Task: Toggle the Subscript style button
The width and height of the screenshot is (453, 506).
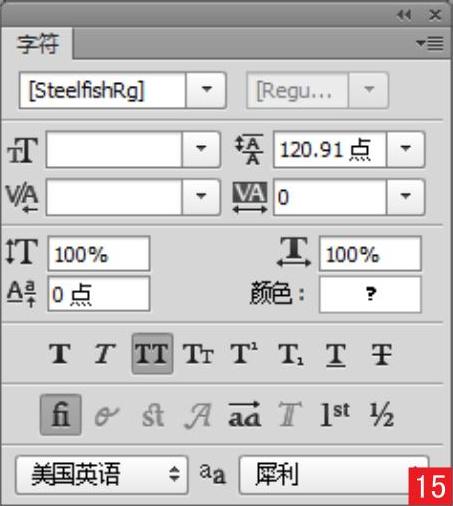Action: [291, 354]
